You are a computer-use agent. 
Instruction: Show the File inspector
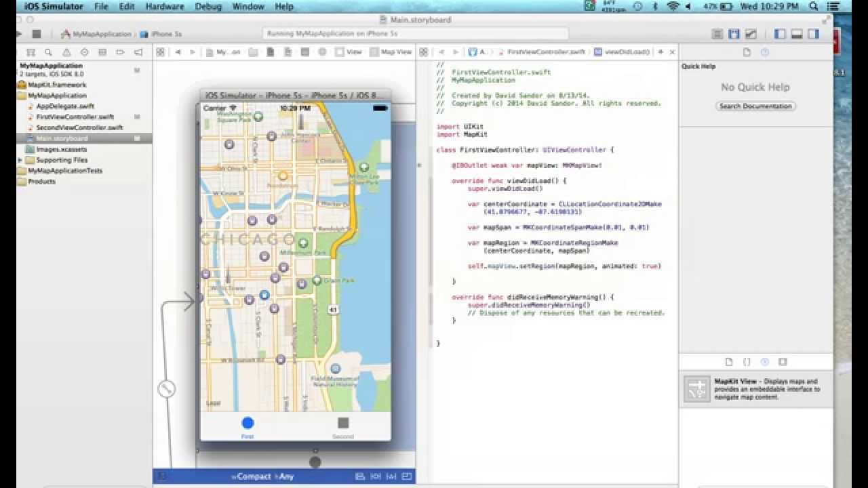pos(747,52)
